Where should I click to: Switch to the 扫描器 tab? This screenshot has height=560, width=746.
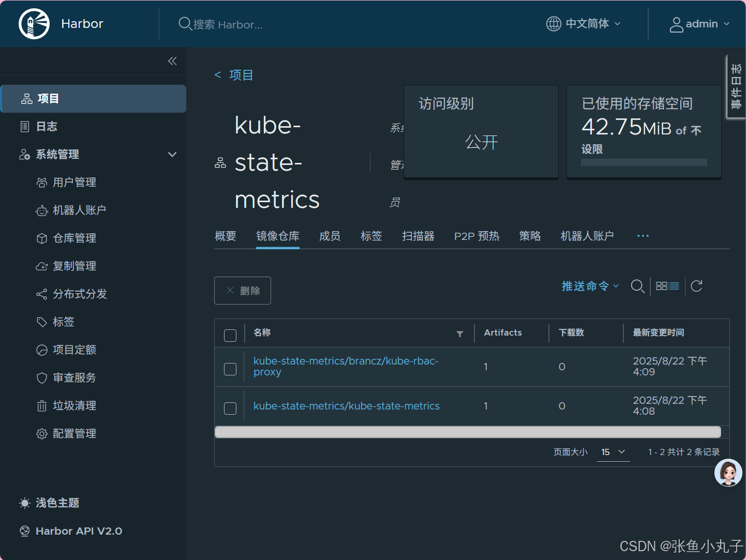(x=419, y=236)
